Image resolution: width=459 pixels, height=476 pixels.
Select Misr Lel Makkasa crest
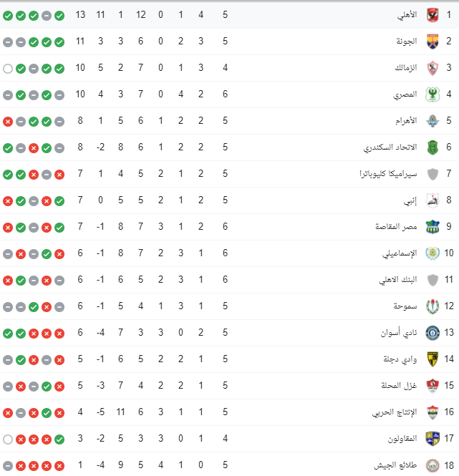pos(433,227)
